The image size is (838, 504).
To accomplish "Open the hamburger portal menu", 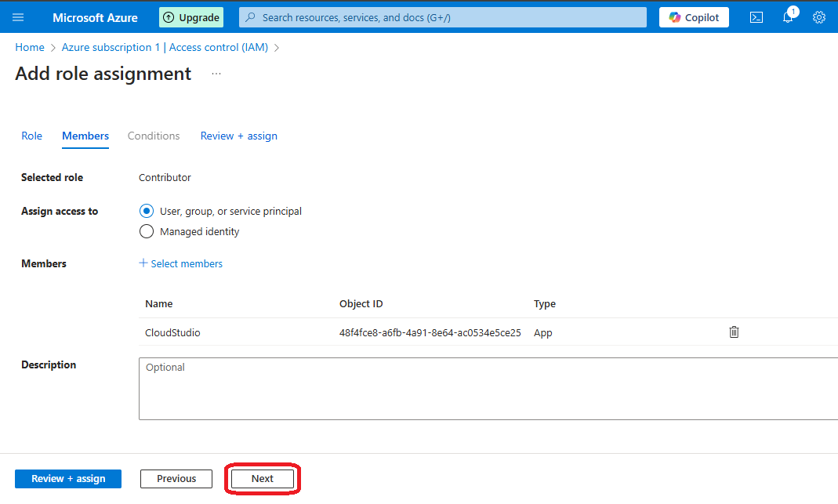I will click(x=18, y=17).
